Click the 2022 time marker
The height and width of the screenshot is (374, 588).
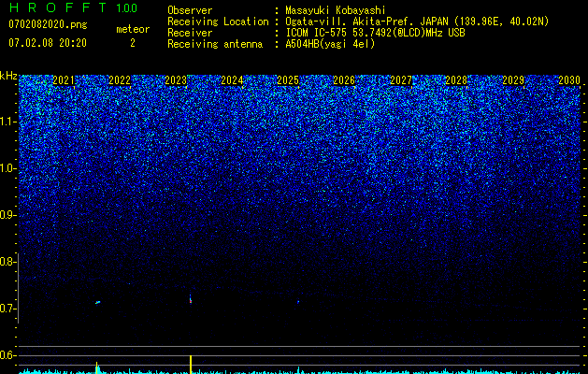(x=120, y=80)
